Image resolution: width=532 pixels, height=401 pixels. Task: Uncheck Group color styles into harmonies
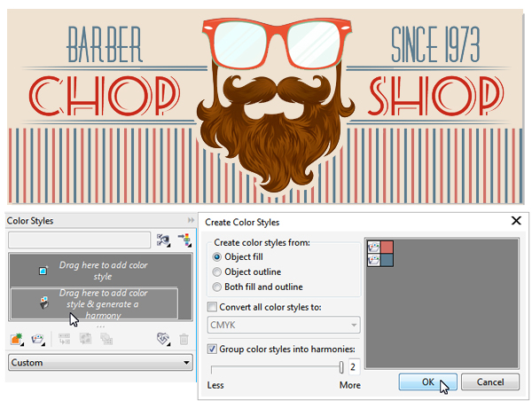(x=212, y=349)
